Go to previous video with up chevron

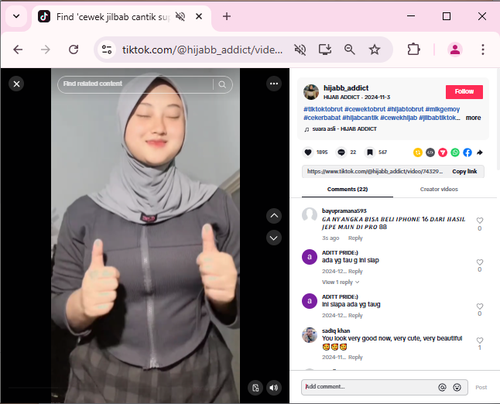coord(274,216)
